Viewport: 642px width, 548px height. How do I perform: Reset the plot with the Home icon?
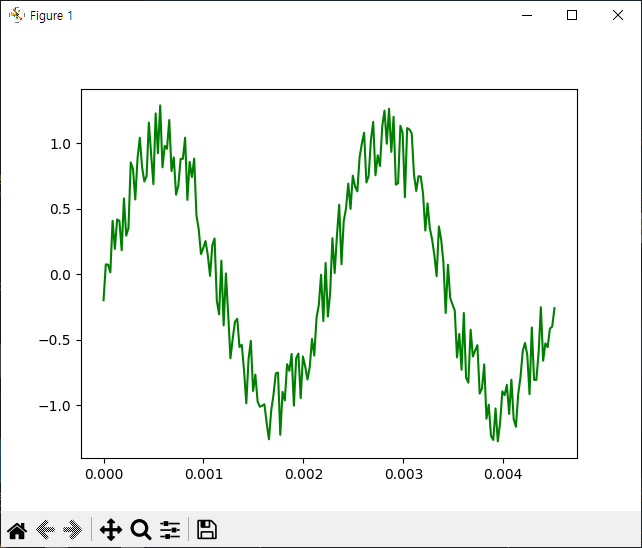[x=17, y=530]
